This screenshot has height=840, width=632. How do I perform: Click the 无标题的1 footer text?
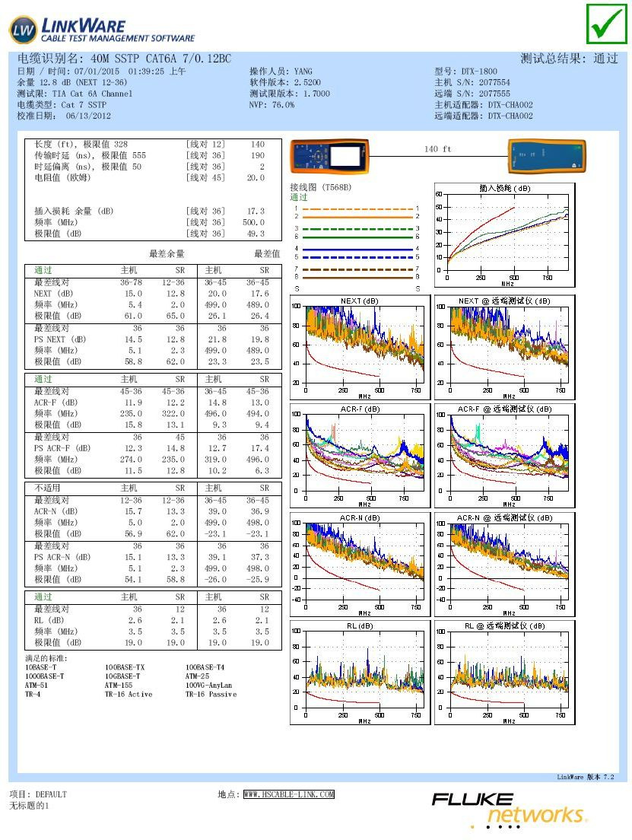(29, 805)
